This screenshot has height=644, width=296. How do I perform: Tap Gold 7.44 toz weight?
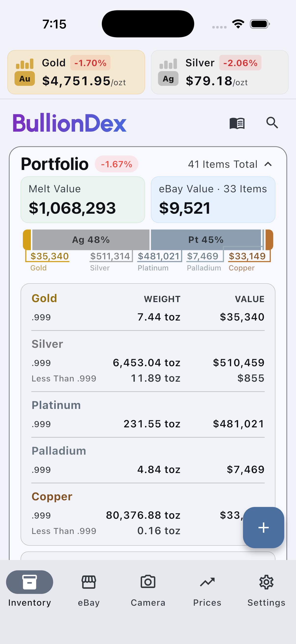click(159, 317)
